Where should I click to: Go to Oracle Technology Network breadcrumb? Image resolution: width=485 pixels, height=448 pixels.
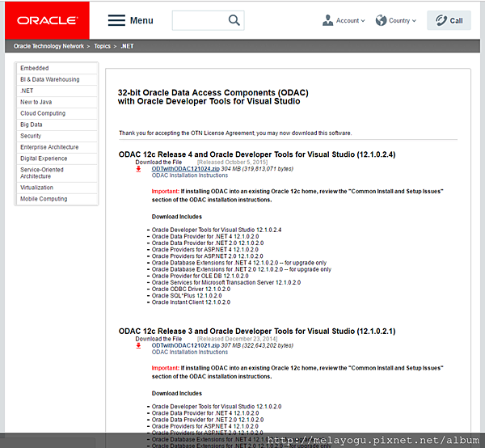[48, 46]
